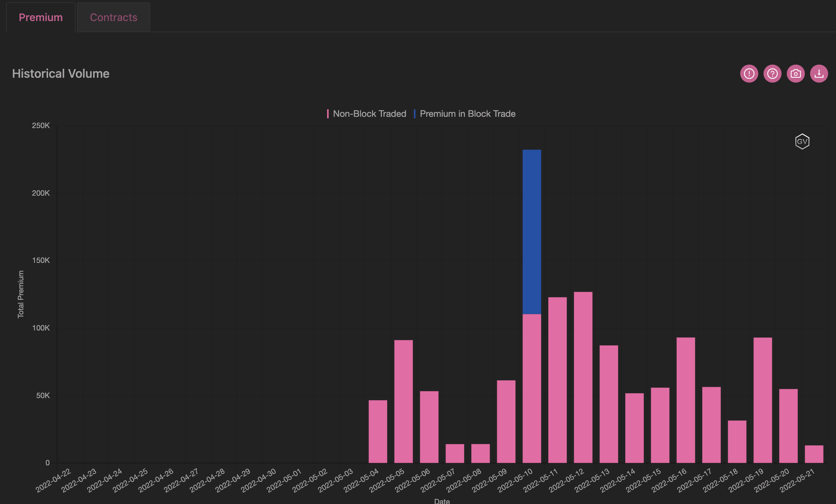Click the 2022-05-03 date label
This screenshot has width=836, height=504.
[335, 480]
